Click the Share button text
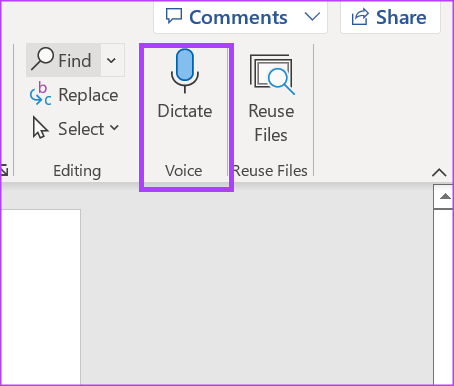 [x=401, y=17]
